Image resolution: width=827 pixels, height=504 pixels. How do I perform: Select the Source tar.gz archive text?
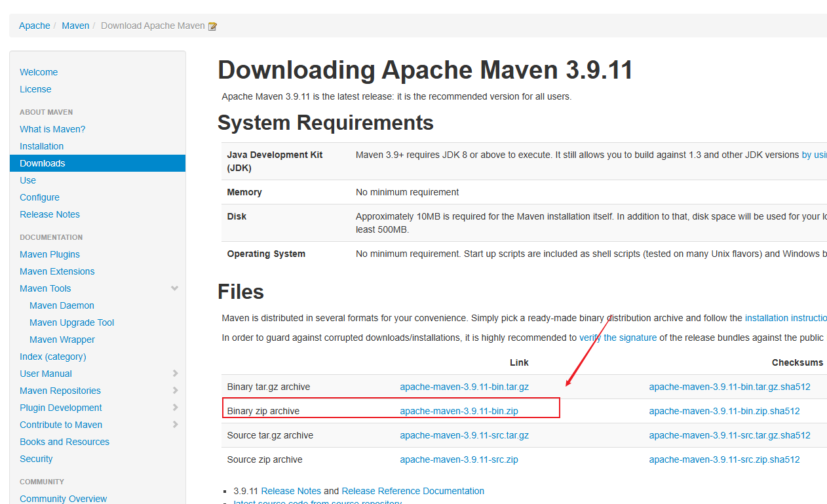(270, 435)
